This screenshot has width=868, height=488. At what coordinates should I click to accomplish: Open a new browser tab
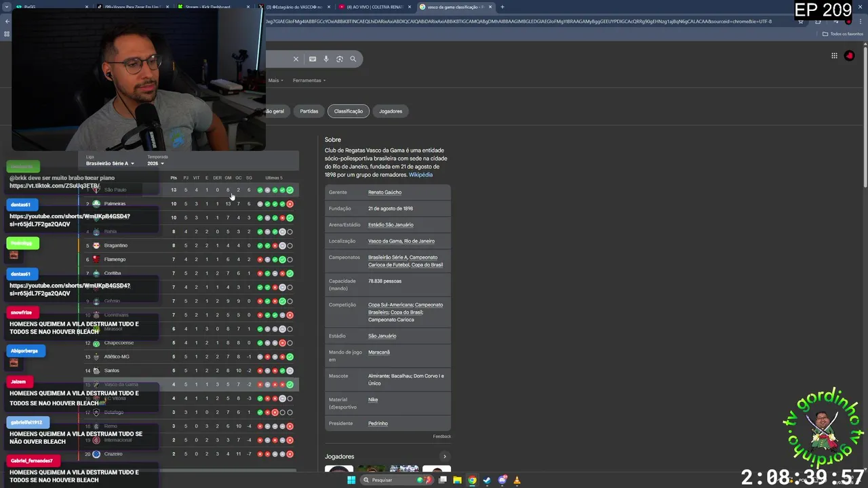502,7
